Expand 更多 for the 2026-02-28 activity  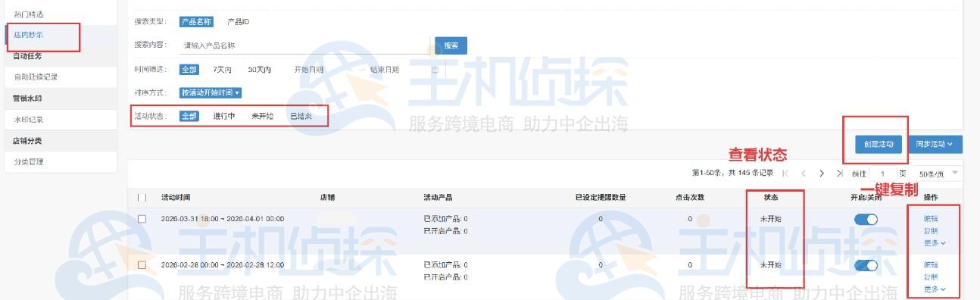pos(935,289)
